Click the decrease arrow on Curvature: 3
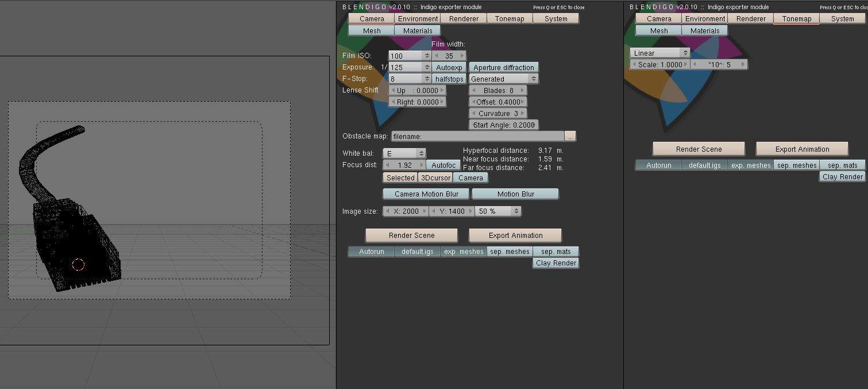The width and height of the screenshot is (868, 389). coord(474,113)
